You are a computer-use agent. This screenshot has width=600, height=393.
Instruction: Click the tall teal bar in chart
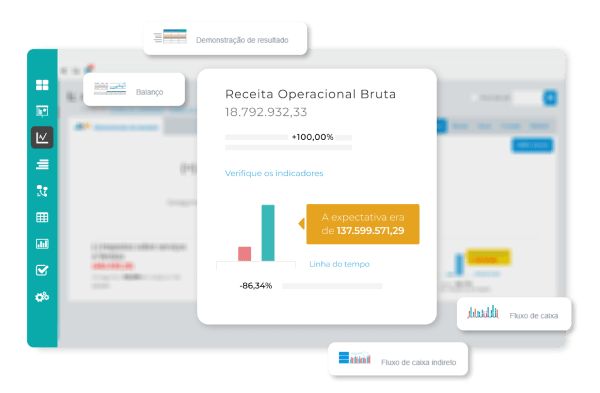(x=268, y=233)
